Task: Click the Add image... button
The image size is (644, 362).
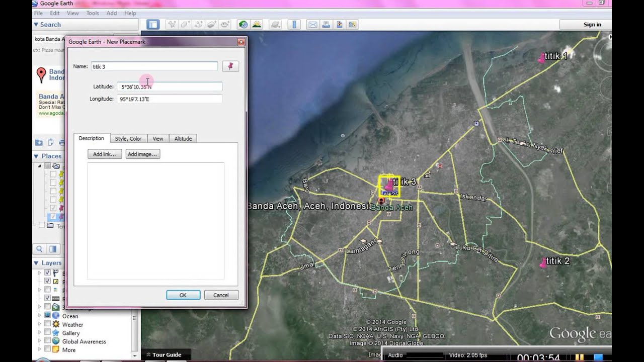Action: [x=143, y=154]
